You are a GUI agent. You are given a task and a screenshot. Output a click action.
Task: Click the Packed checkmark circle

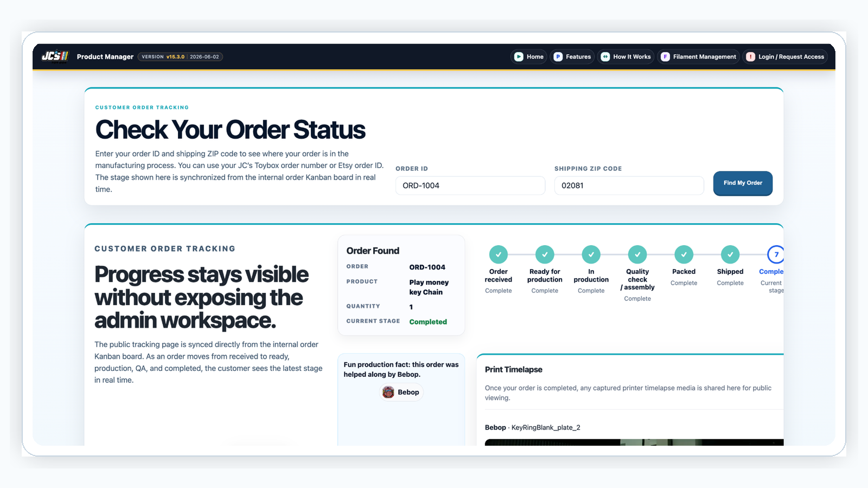(684, 254)
